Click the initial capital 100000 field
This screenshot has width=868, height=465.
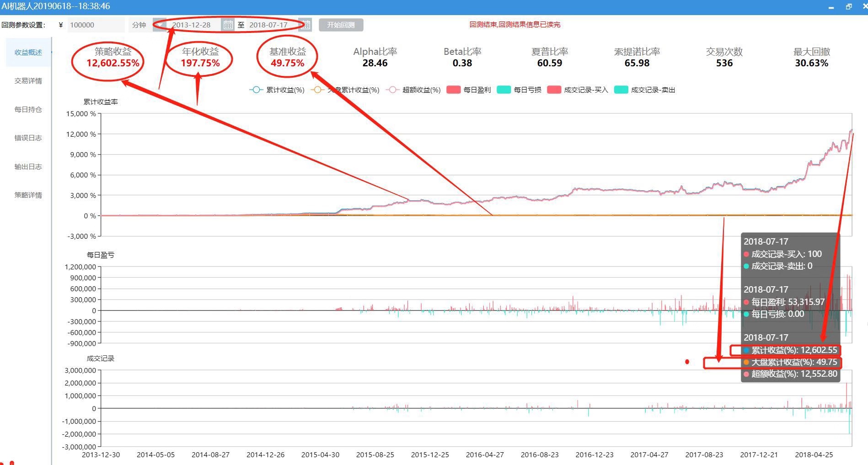(96, 25)
